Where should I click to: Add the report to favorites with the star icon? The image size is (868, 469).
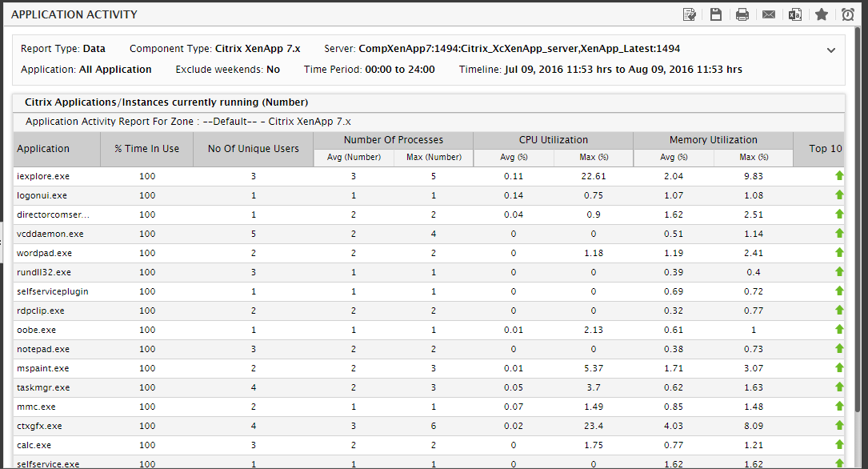[x=822, y=14]
